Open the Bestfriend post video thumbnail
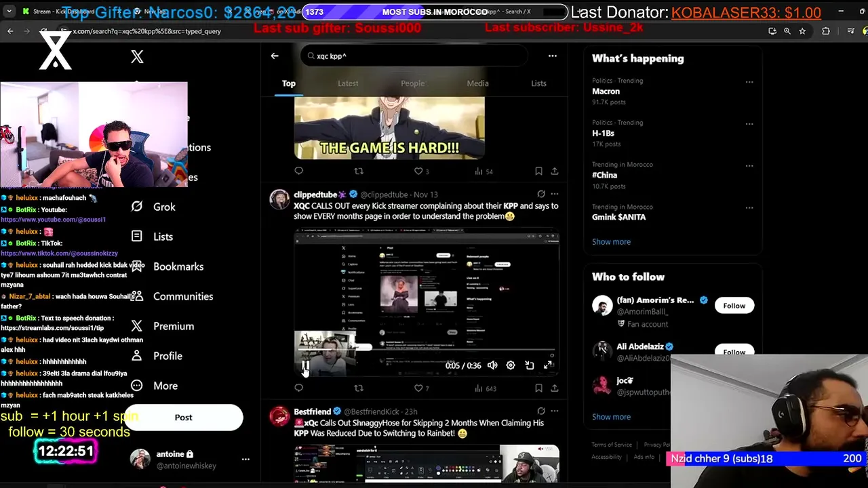Screen dimensions: 868x488 click(427, 464)
